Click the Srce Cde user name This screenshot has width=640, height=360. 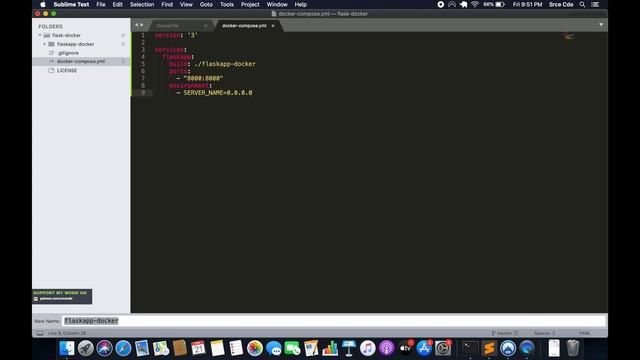point(561,4)
